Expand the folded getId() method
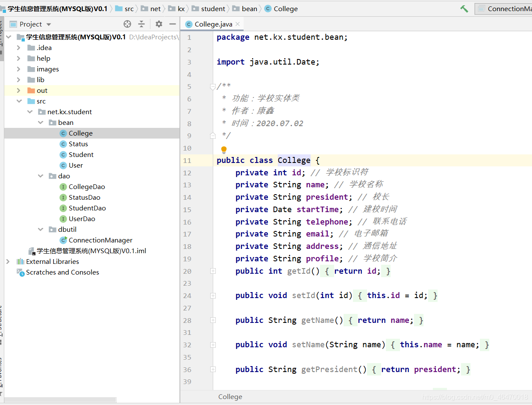532x405 pixels. coord(213,271)
